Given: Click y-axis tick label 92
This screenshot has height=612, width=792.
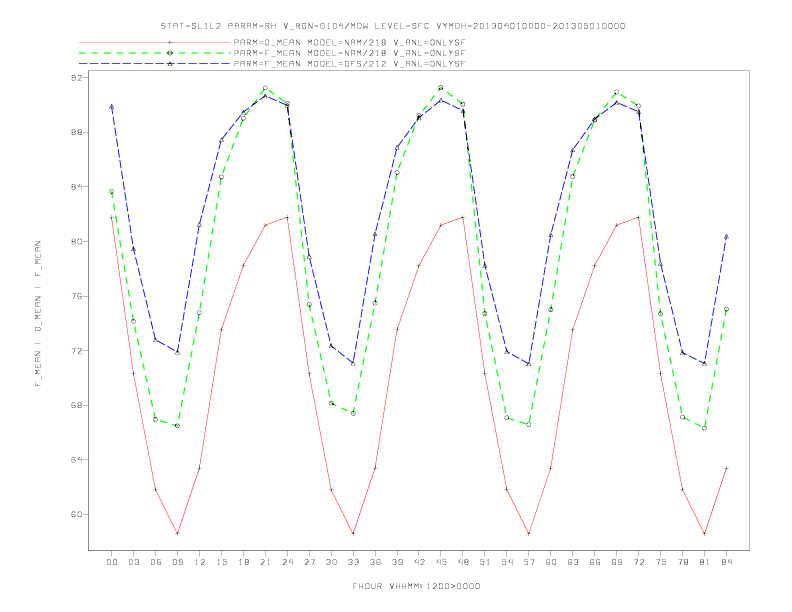Looking at the screenshot, I should tap(76, 78).
